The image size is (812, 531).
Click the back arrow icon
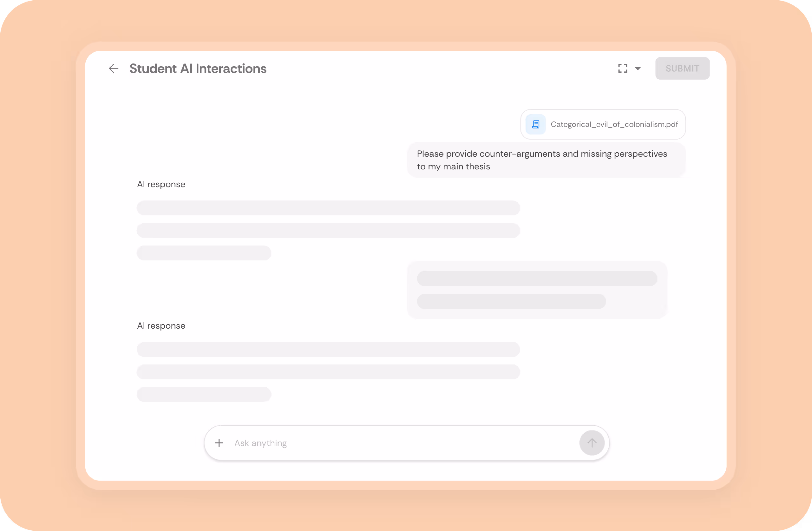[x=114, y=69]
